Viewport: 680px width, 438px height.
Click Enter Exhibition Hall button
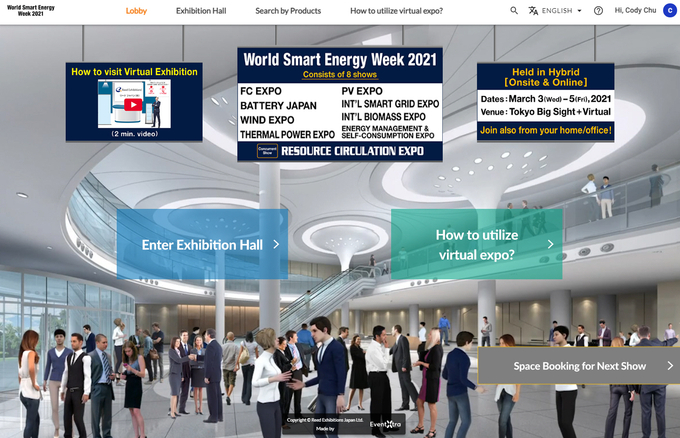click(202, 244)
